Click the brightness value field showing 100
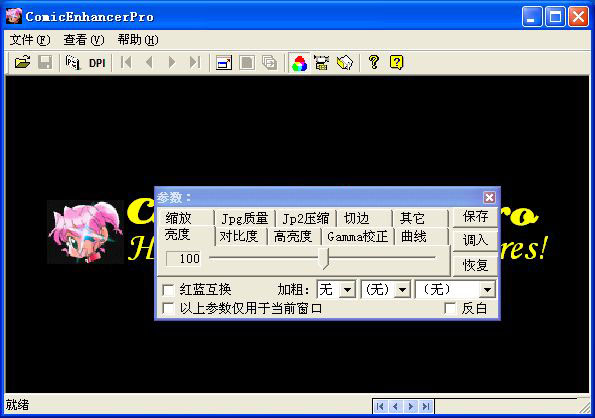The width and height of the screenshot is (595, 418). (184, 259)
